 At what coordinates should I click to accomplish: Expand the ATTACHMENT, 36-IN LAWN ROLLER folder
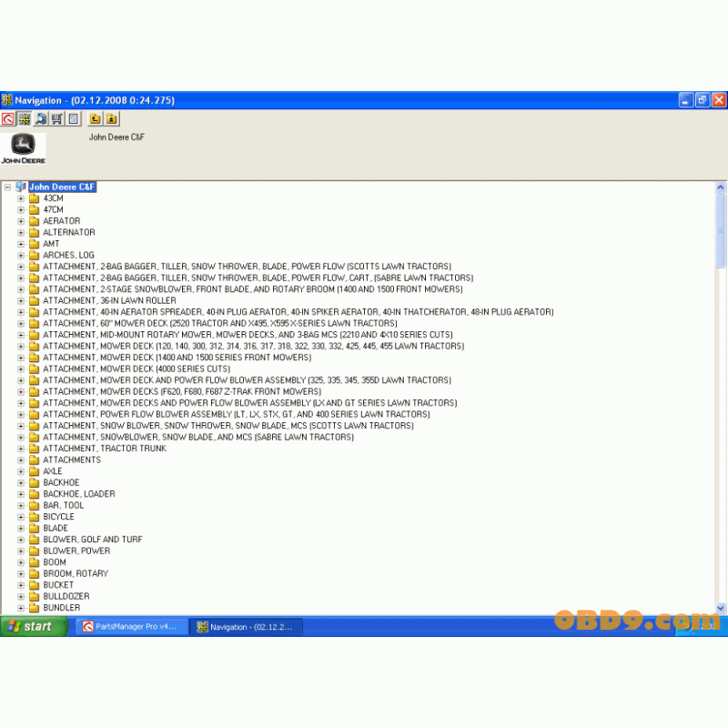point(21,301)
